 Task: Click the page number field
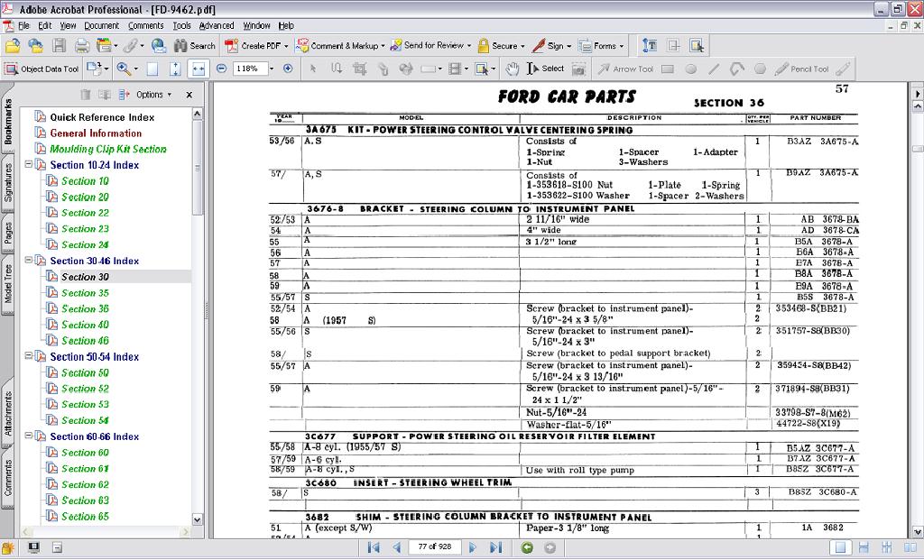[434, 547]
